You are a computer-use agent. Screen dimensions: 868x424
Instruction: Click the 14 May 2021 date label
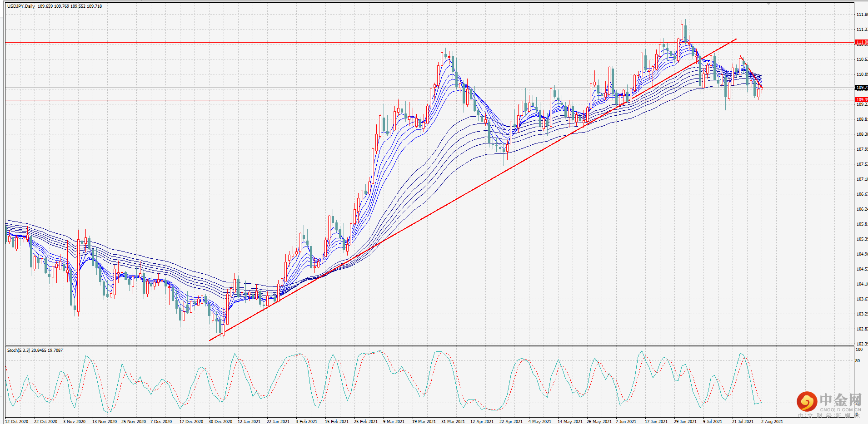point(569,421)
